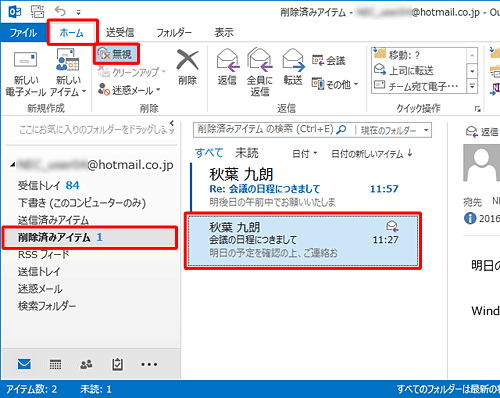Open the File (ファイル) tab
This screenshot has height=398, width=500.
23,33
